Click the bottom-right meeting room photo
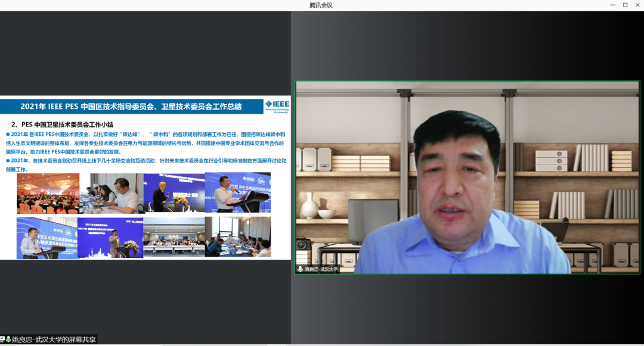The width and height of the screenshot is (644, 346). pyautogui.click(x=237, y=236)
